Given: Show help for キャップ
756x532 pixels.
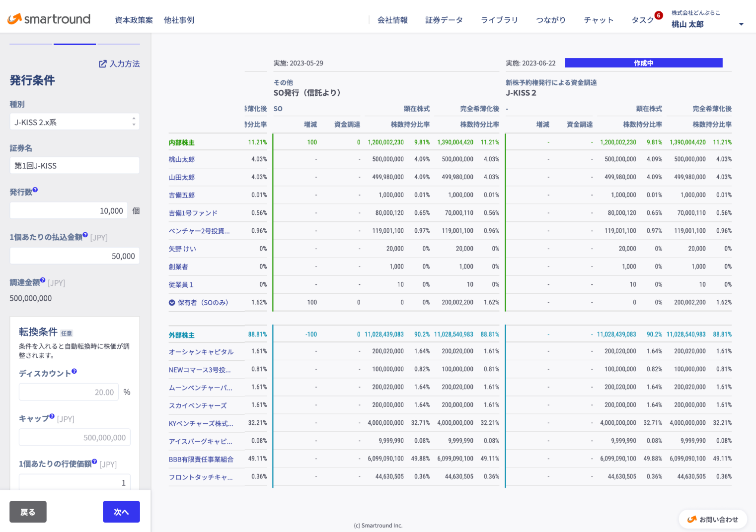Looking at the screenshot, I should tap(52, 417).
